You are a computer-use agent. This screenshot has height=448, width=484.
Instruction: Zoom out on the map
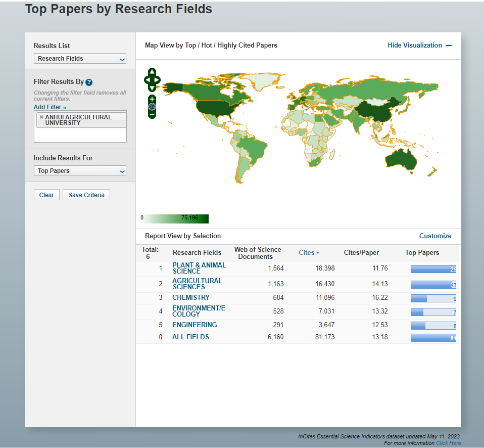(x=152, y=115)
